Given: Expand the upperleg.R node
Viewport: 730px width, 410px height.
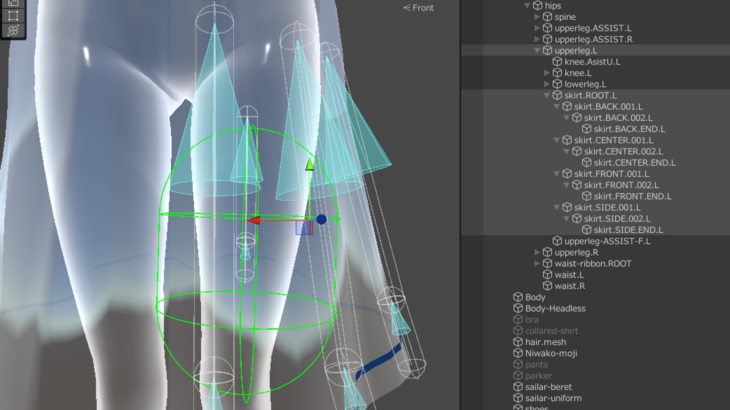Looking at the screenshot, I should (537, 252).
